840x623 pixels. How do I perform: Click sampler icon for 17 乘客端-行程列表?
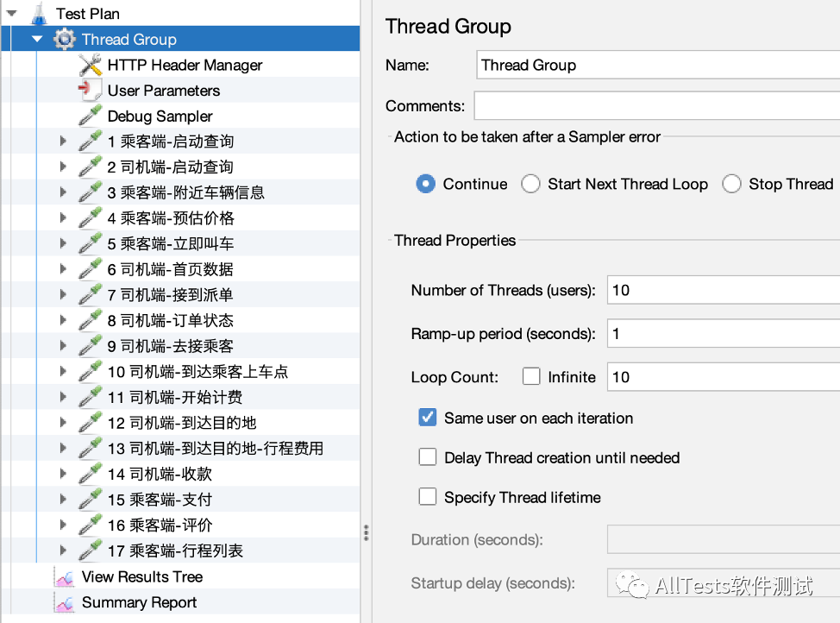pos(90,551)
